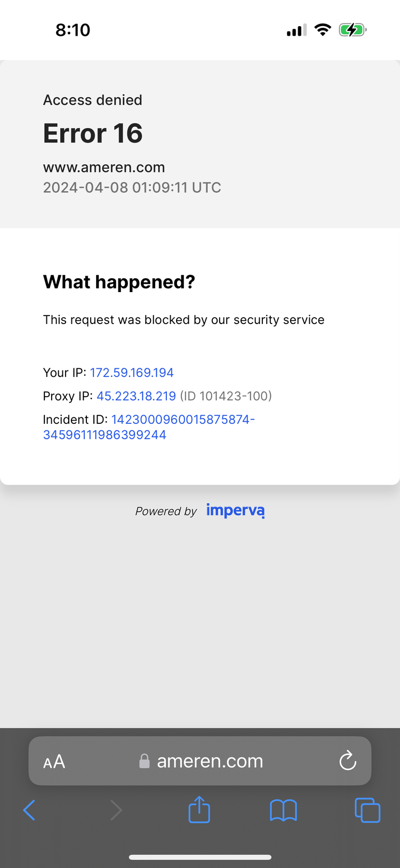Show open tabs overview icon
Image resolution: width=400 pixels, height=868 pixels.
[x=367, y=810]
